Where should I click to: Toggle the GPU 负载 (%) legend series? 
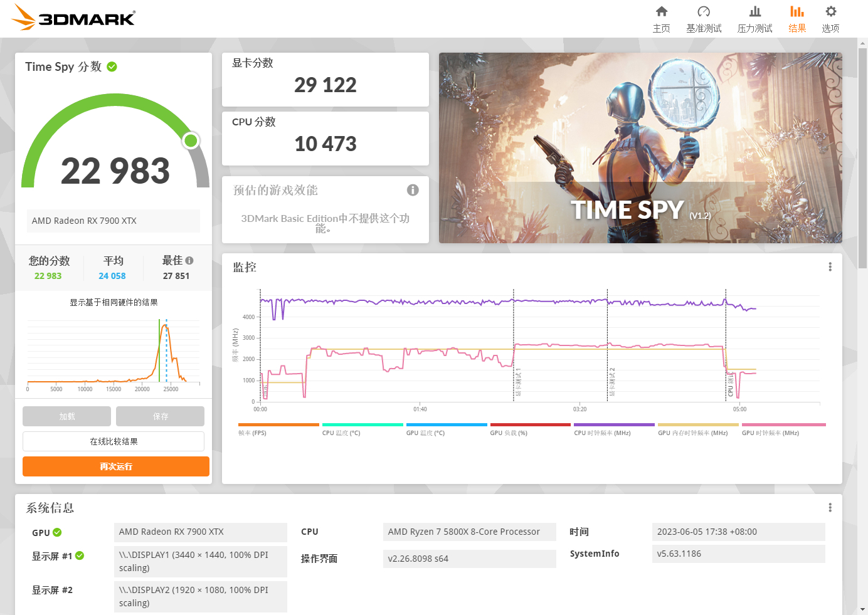531,429
